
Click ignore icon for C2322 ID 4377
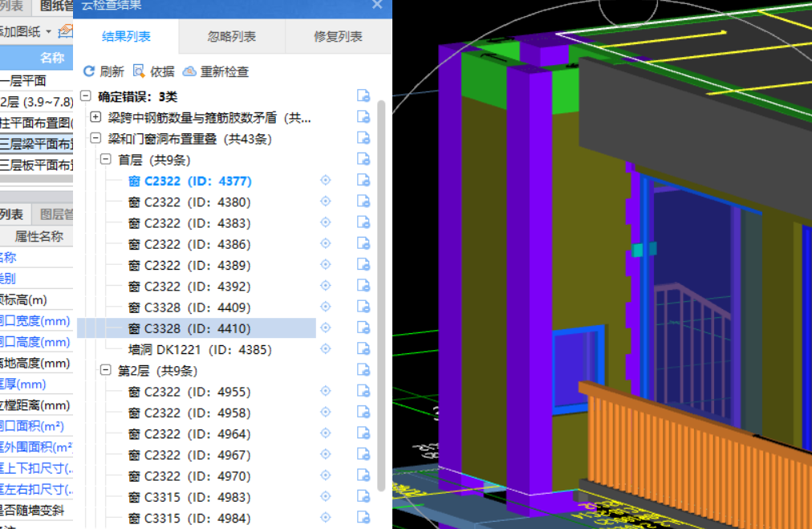[x=363, y=181]
